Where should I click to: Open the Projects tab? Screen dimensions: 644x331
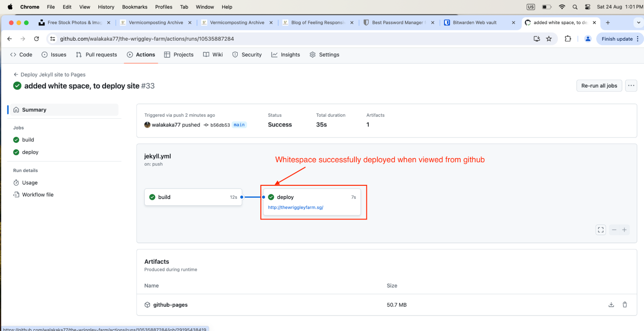click(179, 55)
